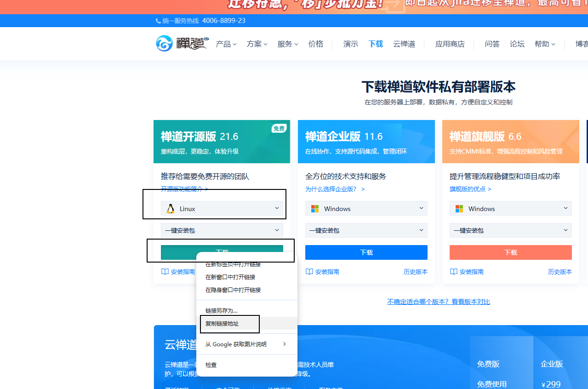Viewport: 588px width, 389px height.
Task: Click the 禅道开源版 21.6 card header
Action: pos(222,142)
